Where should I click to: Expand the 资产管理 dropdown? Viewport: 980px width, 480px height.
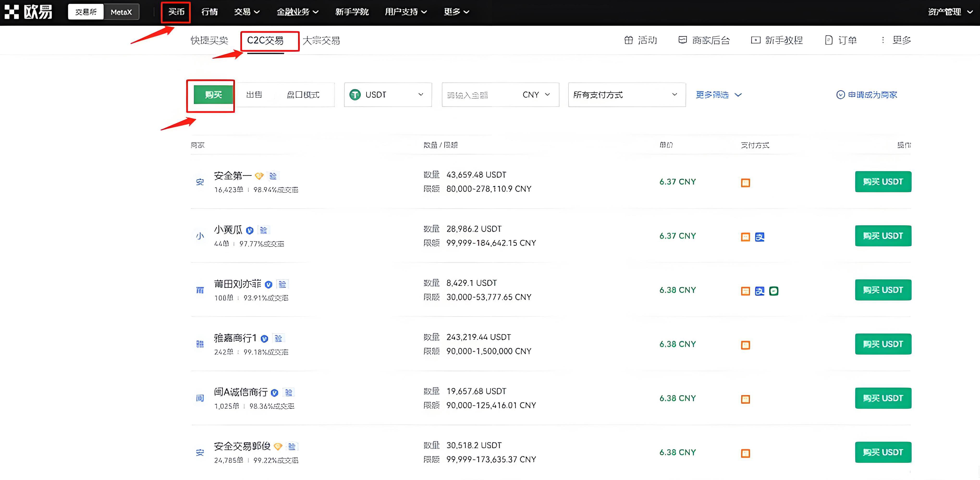point(950,12)
